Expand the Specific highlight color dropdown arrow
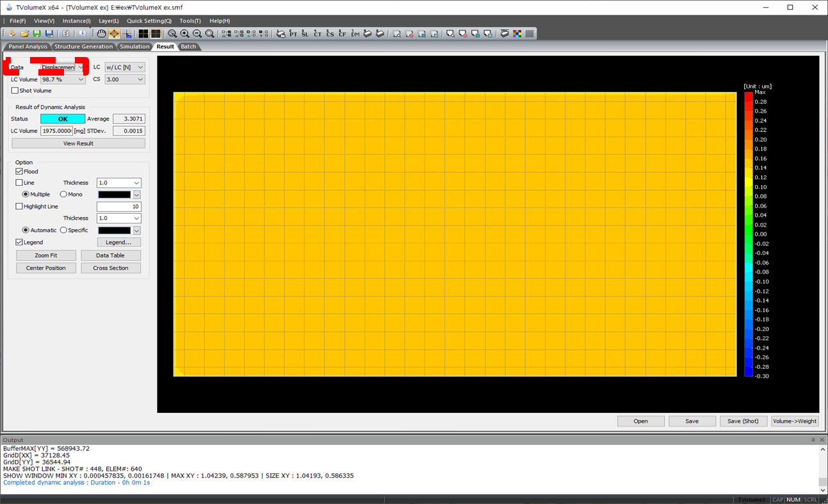 tap(136, 231)
